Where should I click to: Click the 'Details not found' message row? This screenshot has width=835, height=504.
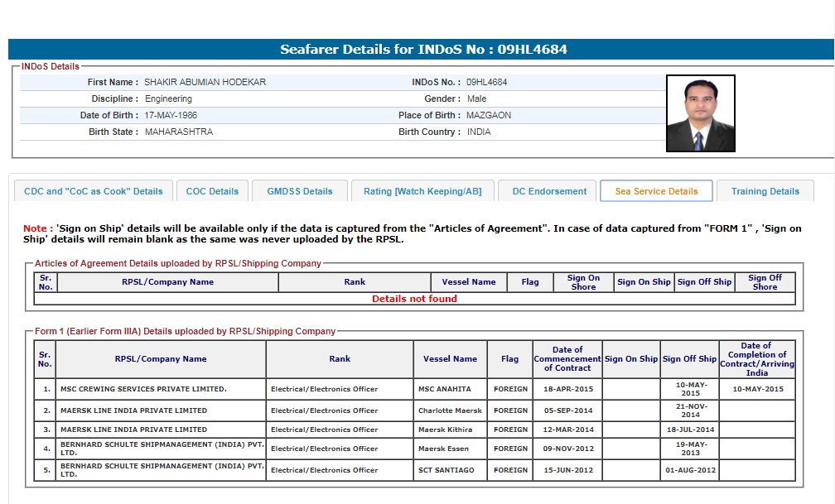(414, 299)
